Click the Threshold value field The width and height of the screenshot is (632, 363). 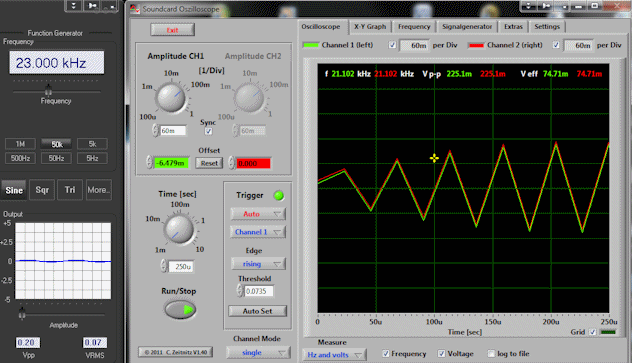coord(259,291)
